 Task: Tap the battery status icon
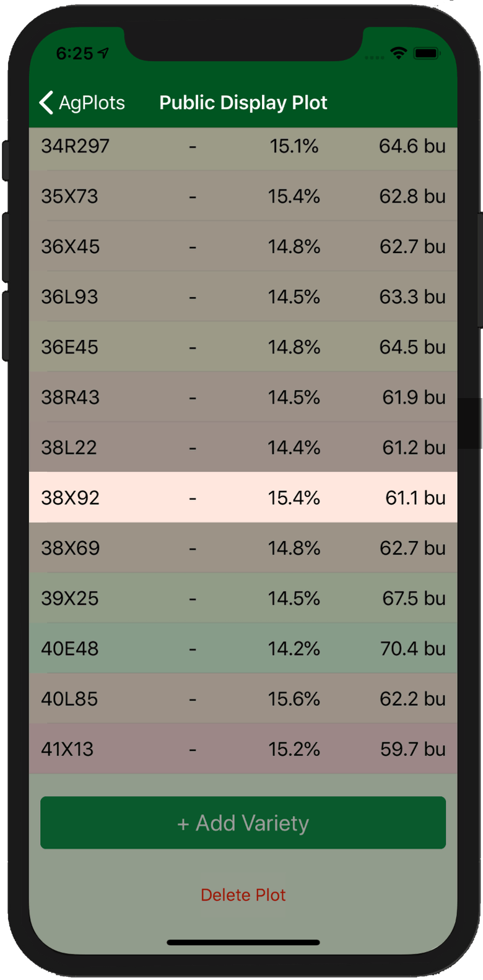click(x=427, y=54)
